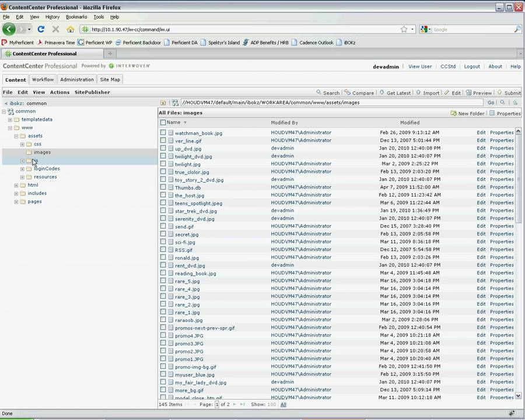This screenshot has height=420, width=525.
Task: Expand the resources folder node
Action: click(x=22, y=177)
